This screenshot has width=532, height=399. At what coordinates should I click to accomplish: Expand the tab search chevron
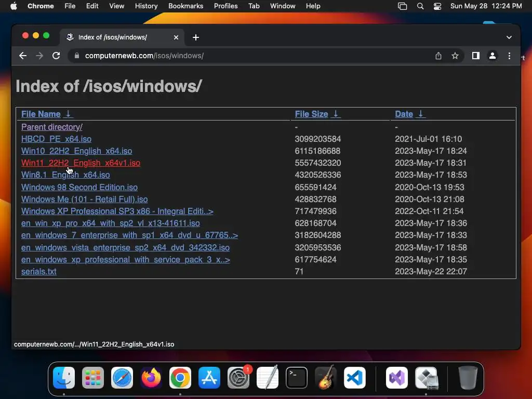(509, 37)
